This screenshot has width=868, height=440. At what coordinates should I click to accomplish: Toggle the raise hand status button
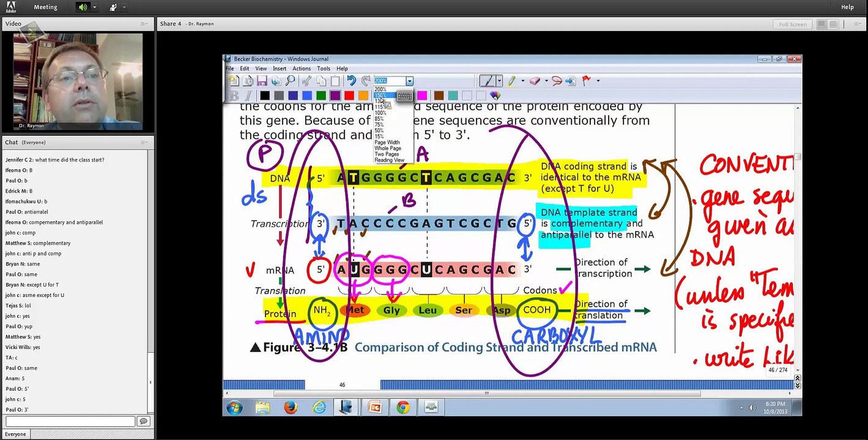[x=113, y=7]
